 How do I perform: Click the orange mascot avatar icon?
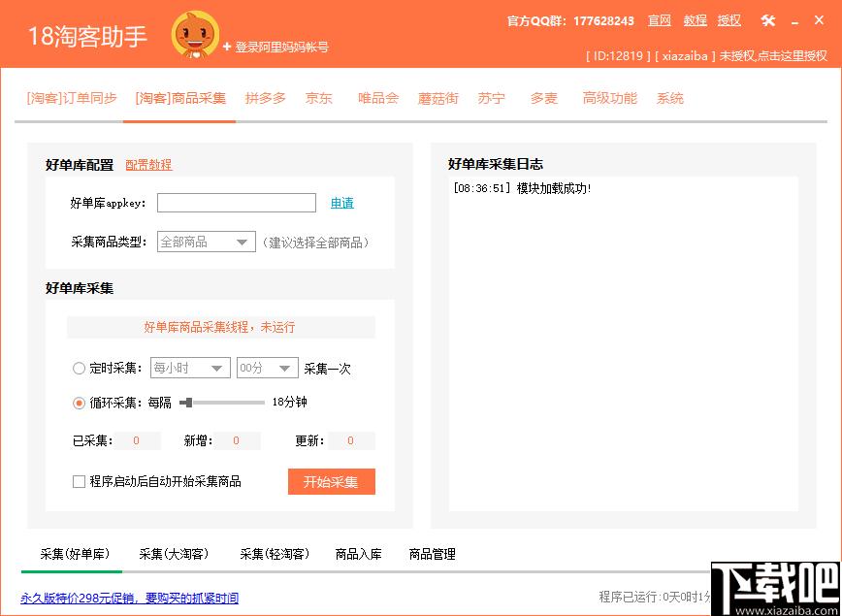point(196,35)
